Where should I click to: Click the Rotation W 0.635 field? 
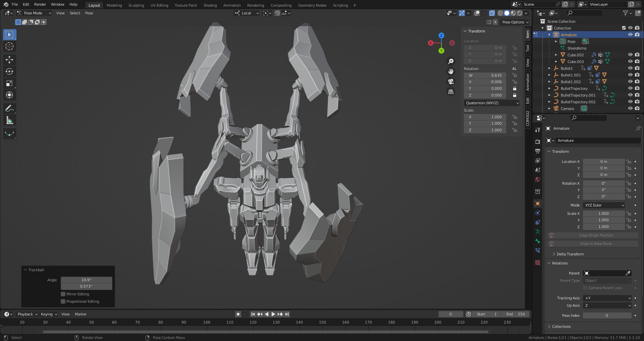tap(485, 75)
